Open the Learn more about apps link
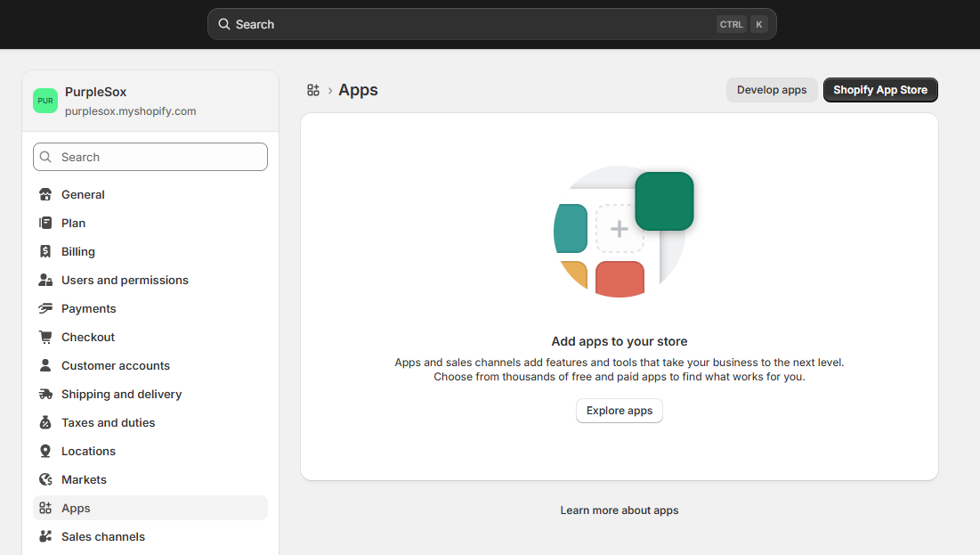The height and width of the screenshot is (555, 980). point(619,510)
